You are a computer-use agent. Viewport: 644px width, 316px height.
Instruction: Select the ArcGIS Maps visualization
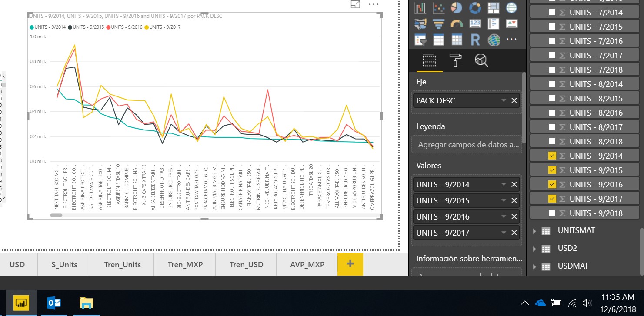493,40
